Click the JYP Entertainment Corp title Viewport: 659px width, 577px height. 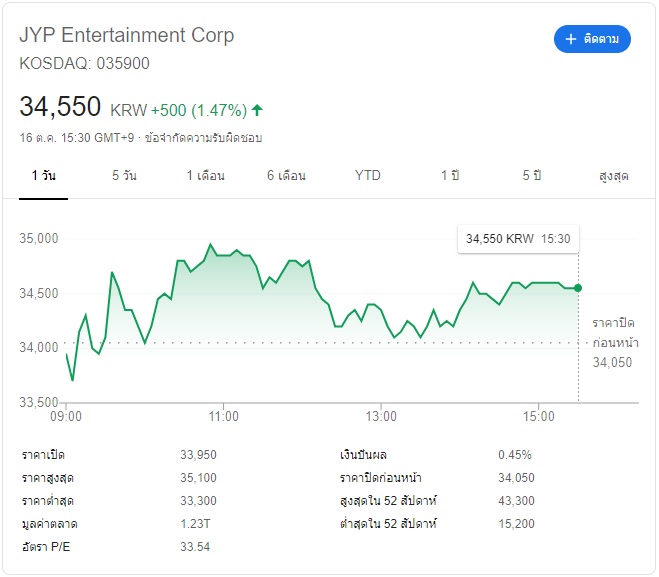(127, 35)
